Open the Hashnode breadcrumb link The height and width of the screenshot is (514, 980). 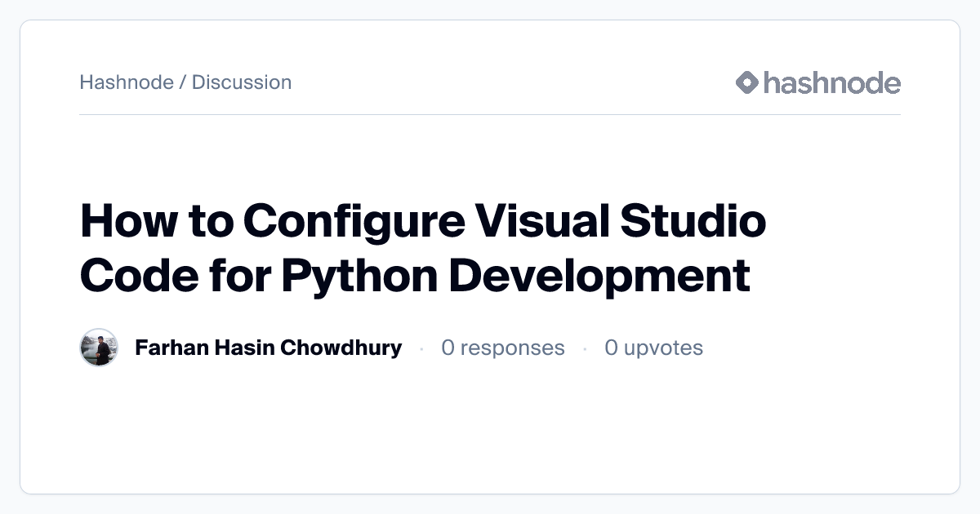pos(127,82)
